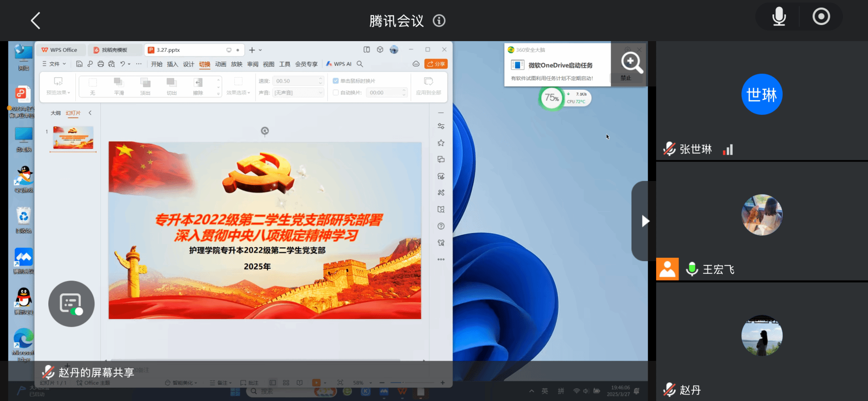Open 腾讯QQ desktop shortcut
The image size is (868, 401).
click(x=24, y=301)
